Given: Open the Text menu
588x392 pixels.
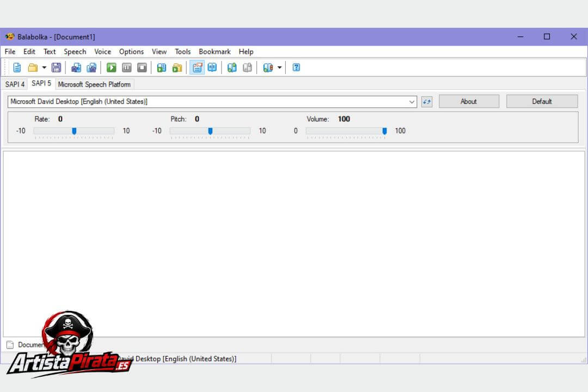Looking at the screenshot, I should pyautogui.click(x=50, y=52).
